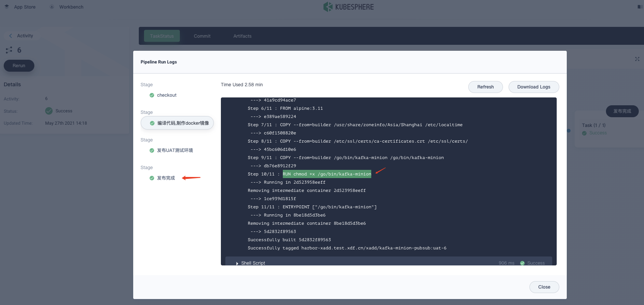Click the App Store icon in top bar
Image resolution: width=644 pixels, height=305 pixels.
7,7
